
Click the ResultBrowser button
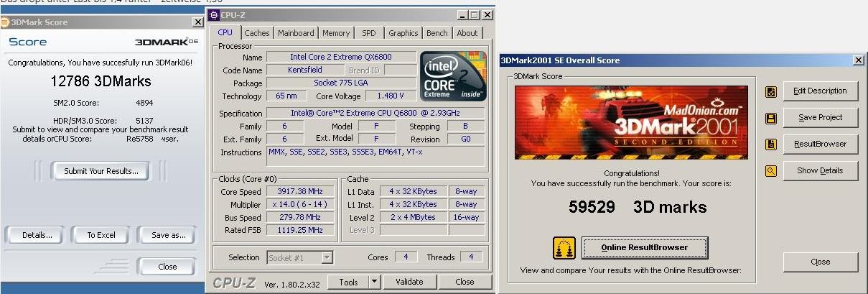(x=819, y=144)
